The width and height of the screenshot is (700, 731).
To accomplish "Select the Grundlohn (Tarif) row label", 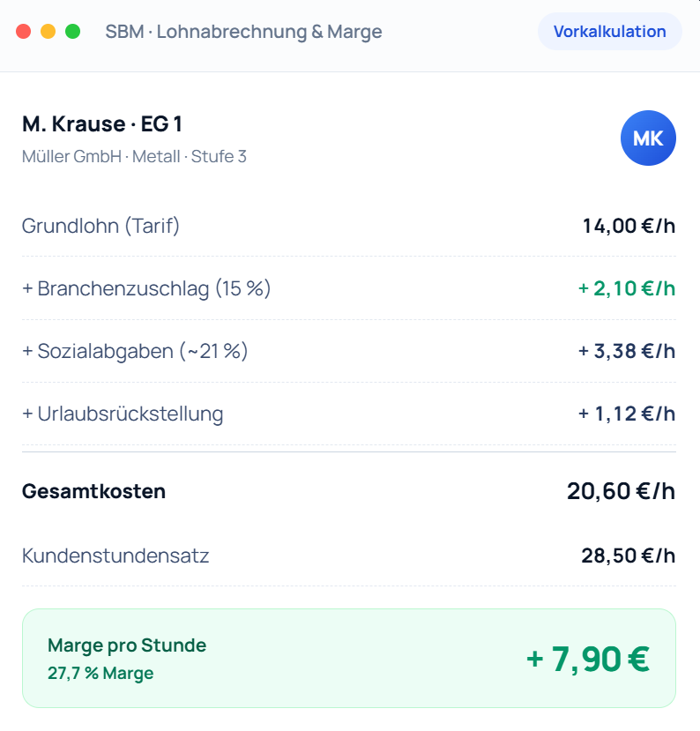I will pyautogui.click(x=101, y=226).
